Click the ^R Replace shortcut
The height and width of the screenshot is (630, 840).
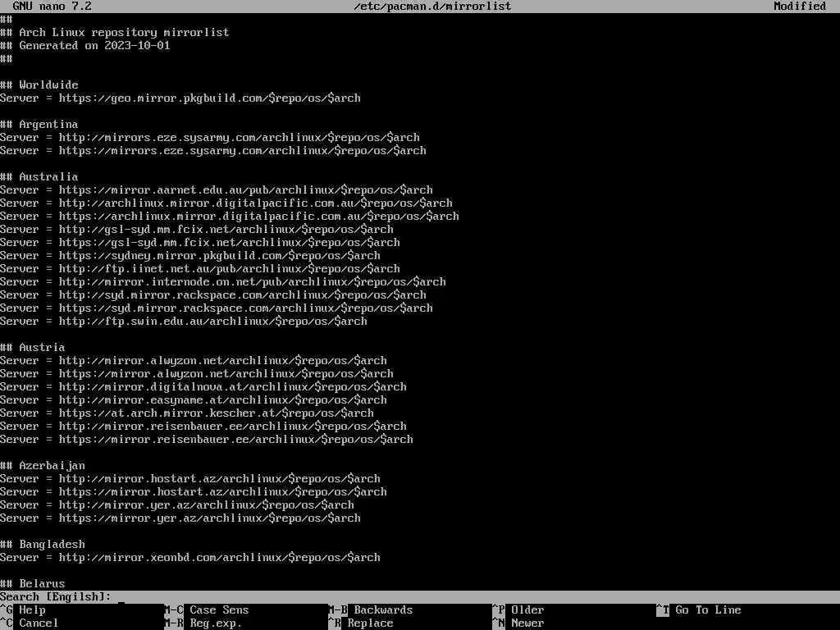(x=361, y=623)
